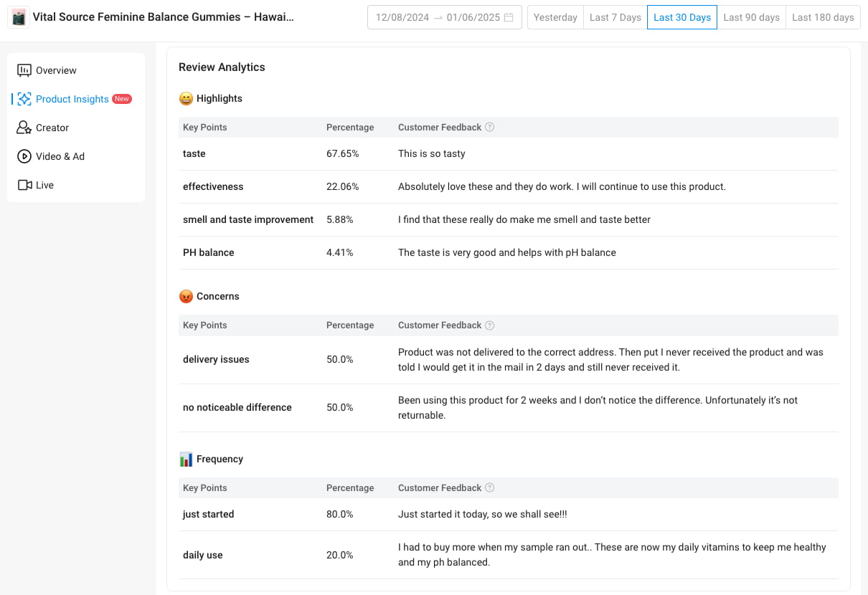Click the Live camera icon

(x=24, y=185)
